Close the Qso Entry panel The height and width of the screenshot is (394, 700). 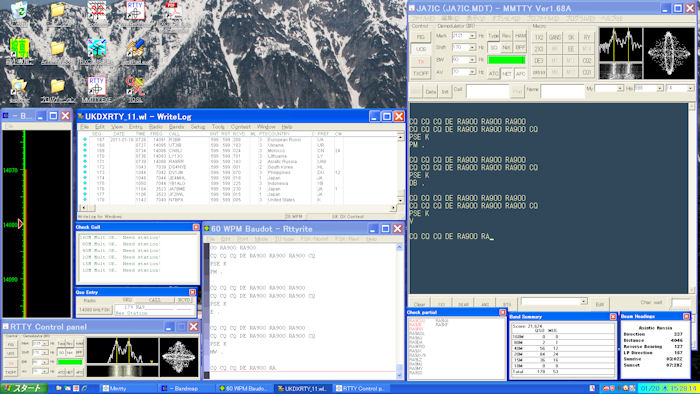tap(192, 292)
